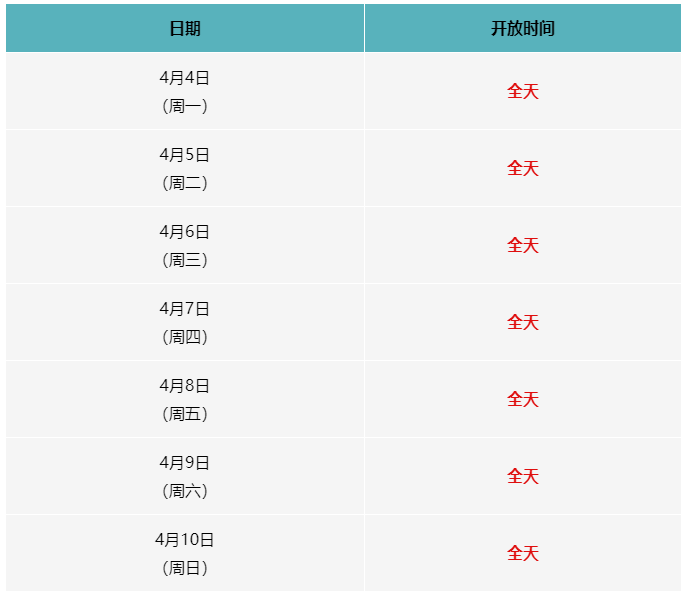
Task: Click 全天 in the 4月7日 row
Action: 523,322
